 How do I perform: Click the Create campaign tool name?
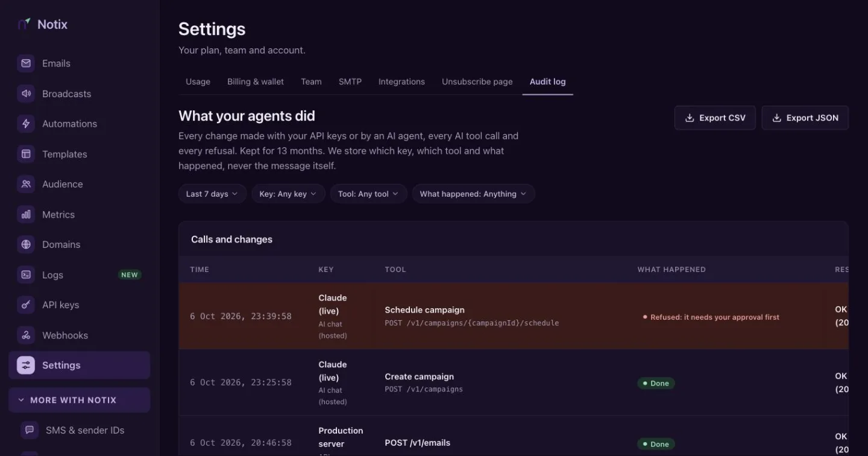pyautogui.click(x=420, y=376)
